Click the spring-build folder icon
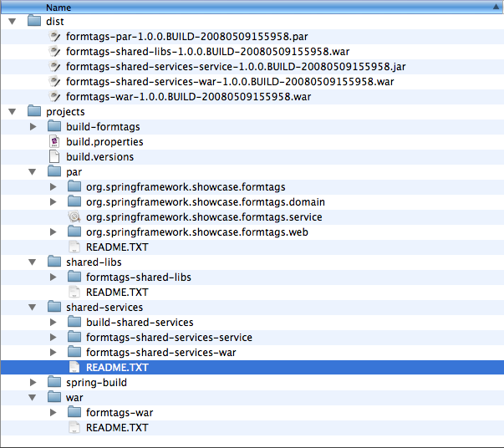Screen dimensions: 504x448 pos(54,382)
